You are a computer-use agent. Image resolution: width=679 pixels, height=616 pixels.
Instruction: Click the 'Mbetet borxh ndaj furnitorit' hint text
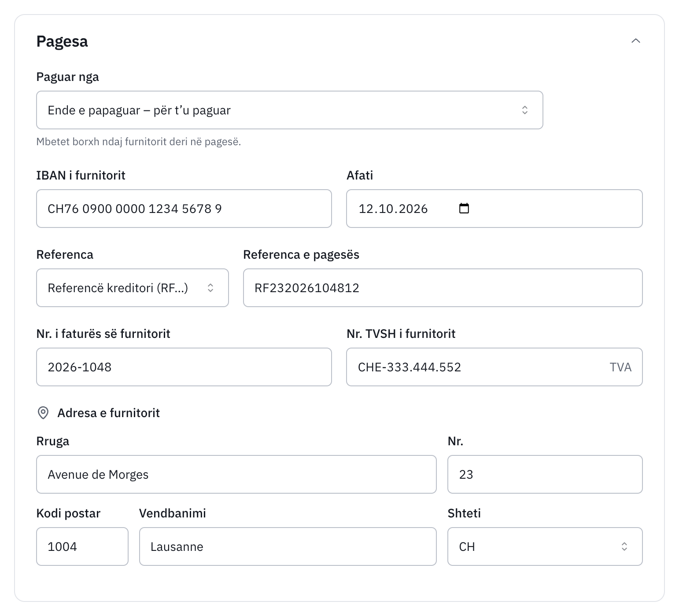point(139,142)
